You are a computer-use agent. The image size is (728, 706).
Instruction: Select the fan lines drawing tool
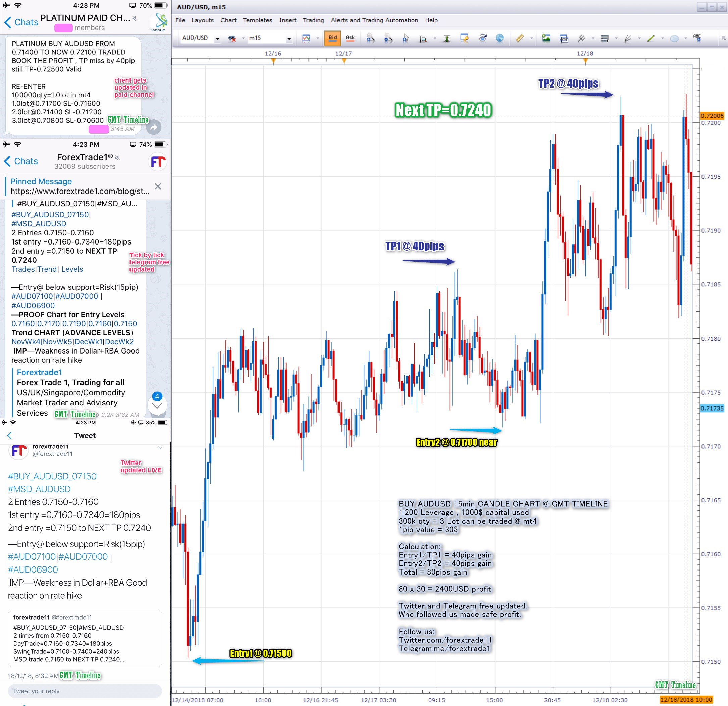tap(628, 38)
